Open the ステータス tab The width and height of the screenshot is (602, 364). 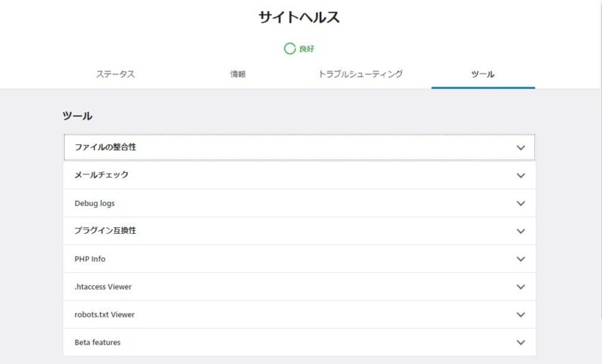[115, 74]
